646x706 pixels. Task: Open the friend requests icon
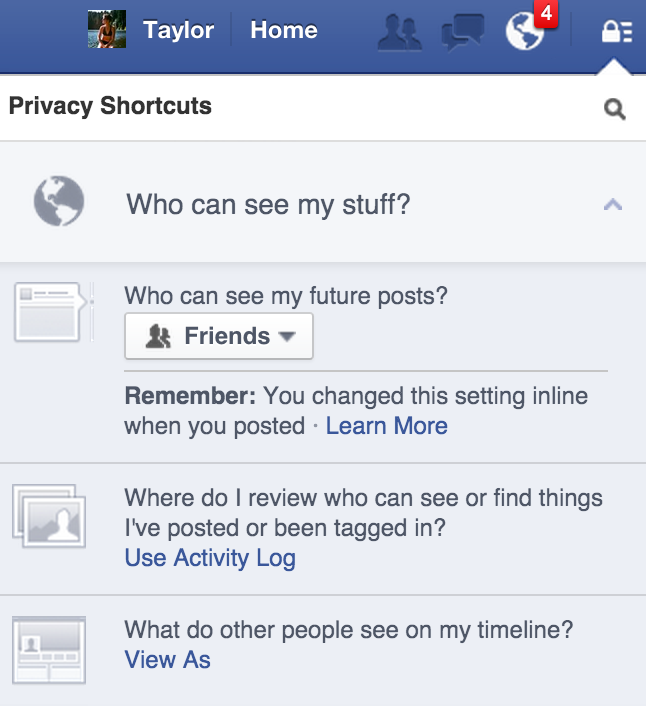point(399,32)
